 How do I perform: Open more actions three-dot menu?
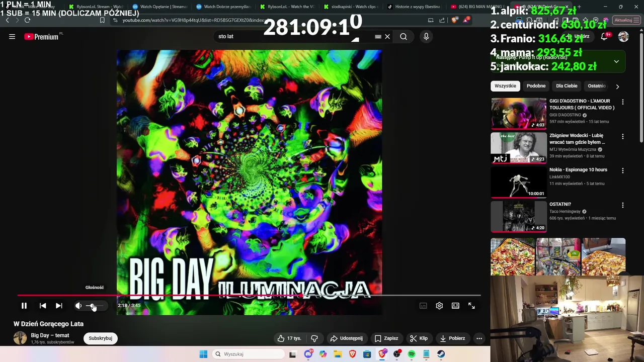[479, 338]
